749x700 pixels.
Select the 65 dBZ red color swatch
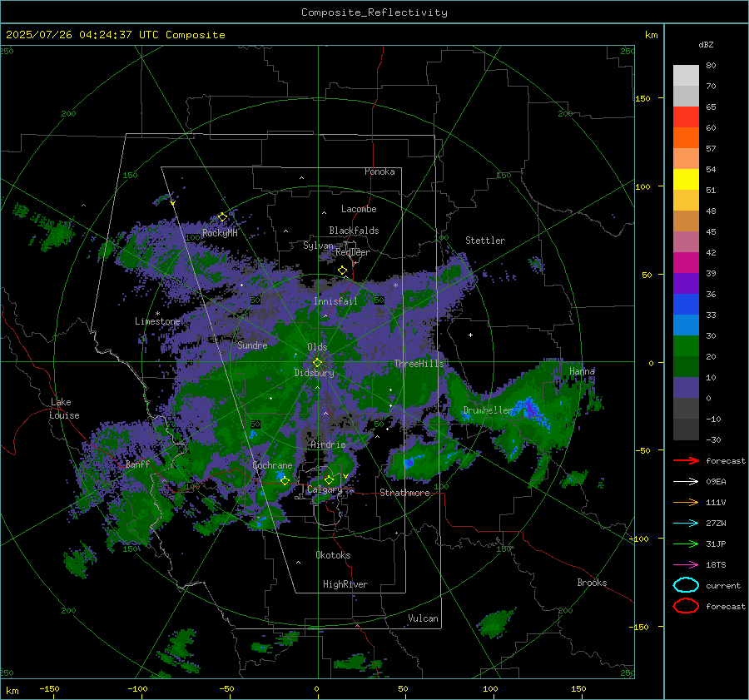click(x=686, y=117)
